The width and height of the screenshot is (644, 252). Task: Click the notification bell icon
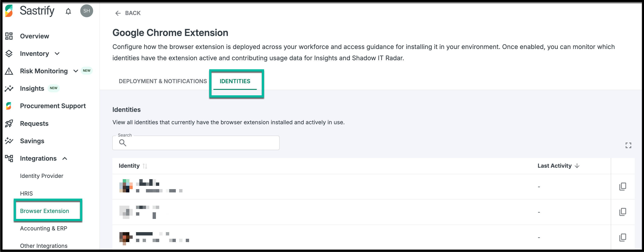pyautogui.click(x=68, y=11)
